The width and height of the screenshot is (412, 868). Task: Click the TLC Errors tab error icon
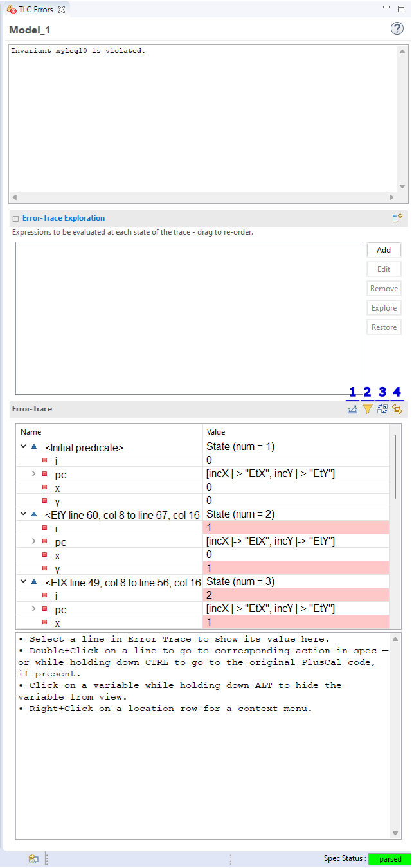[12, 10]
